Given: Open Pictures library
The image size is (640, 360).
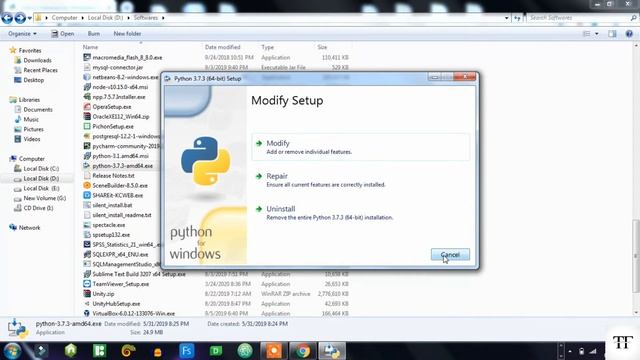Looking at the screenshot, I should point(33,129).
